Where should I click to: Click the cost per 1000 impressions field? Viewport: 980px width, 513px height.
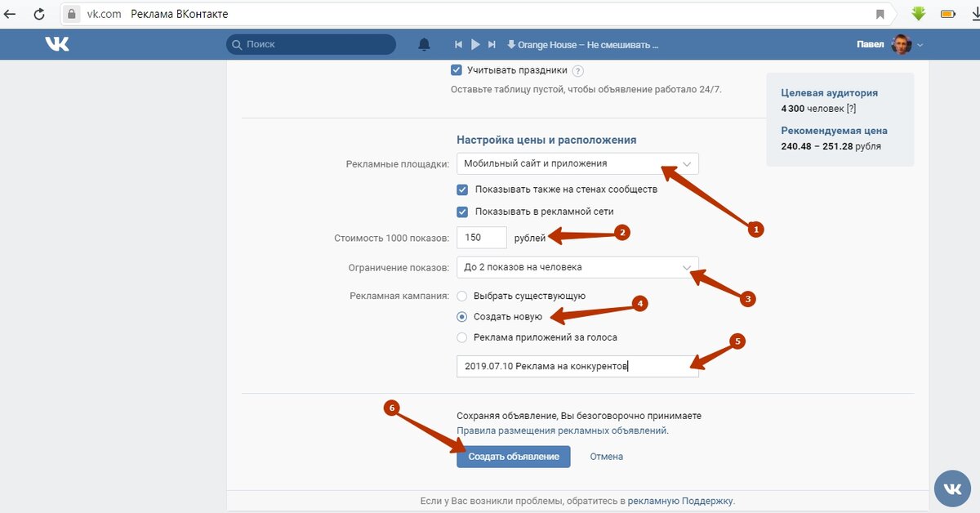pyautogui.click(x=482, y=238)
